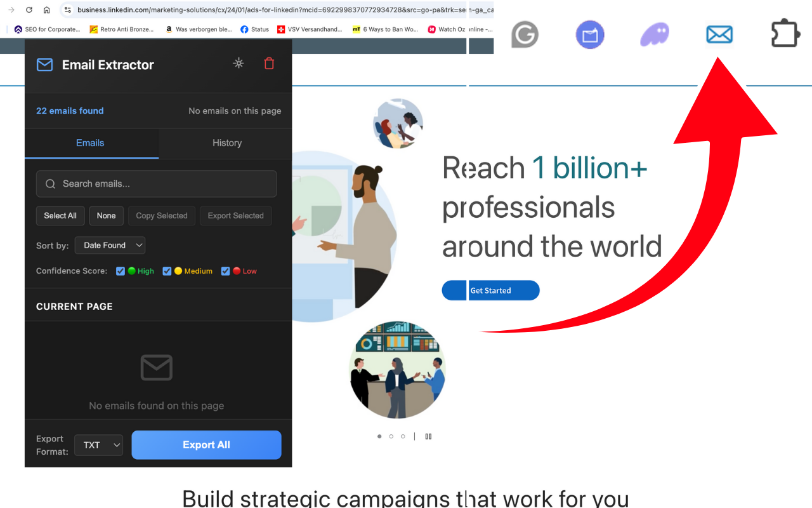Select the second carousel dot

(x=391, y=436)
